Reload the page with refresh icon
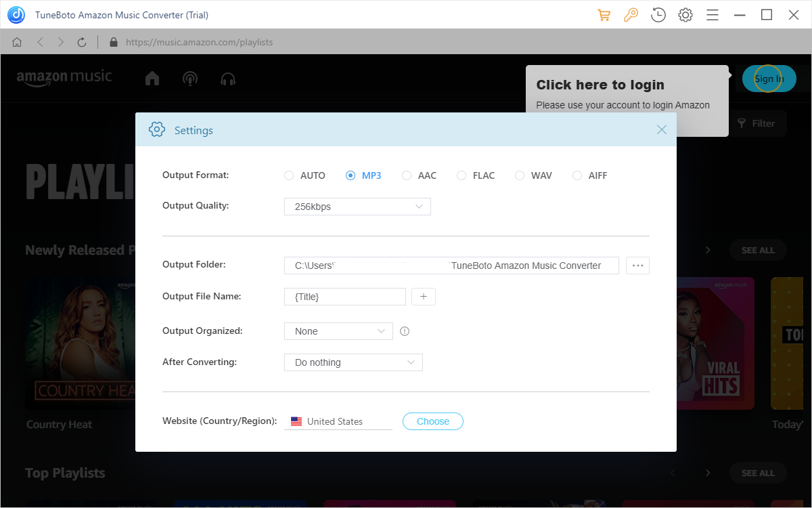 pos(82,42)
